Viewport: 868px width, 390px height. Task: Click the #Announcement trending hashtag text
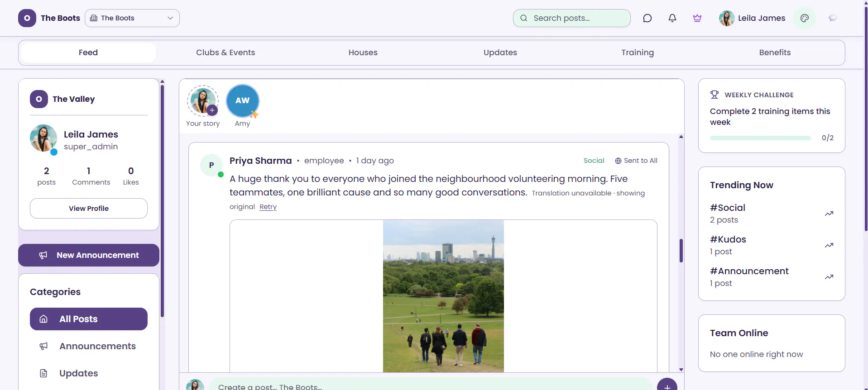tap(749, 271)
